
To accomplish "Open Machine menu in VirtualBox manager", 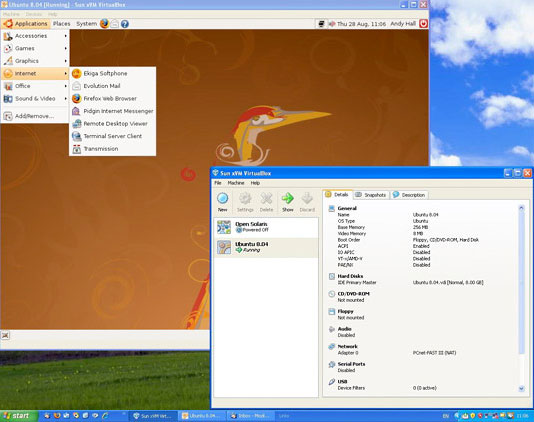I will click(x=236, y=183).
